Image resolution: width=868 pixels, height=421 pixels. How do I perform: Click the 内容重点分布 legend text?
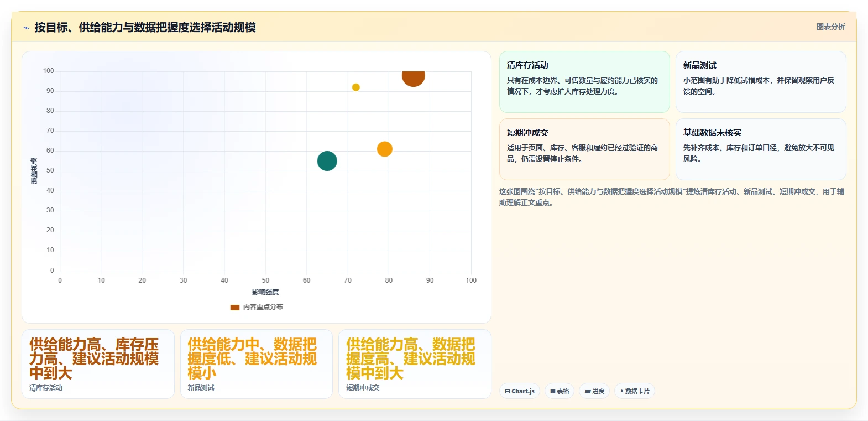[263, 307]
